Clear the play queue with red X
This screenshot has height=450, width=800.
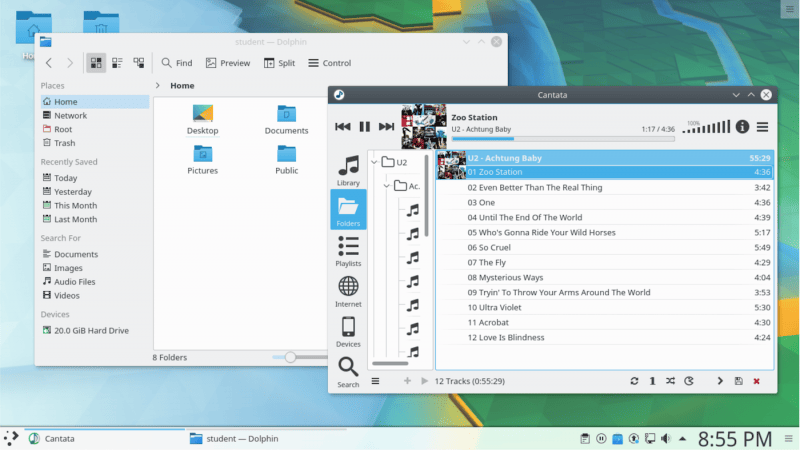tap(756, 381)
